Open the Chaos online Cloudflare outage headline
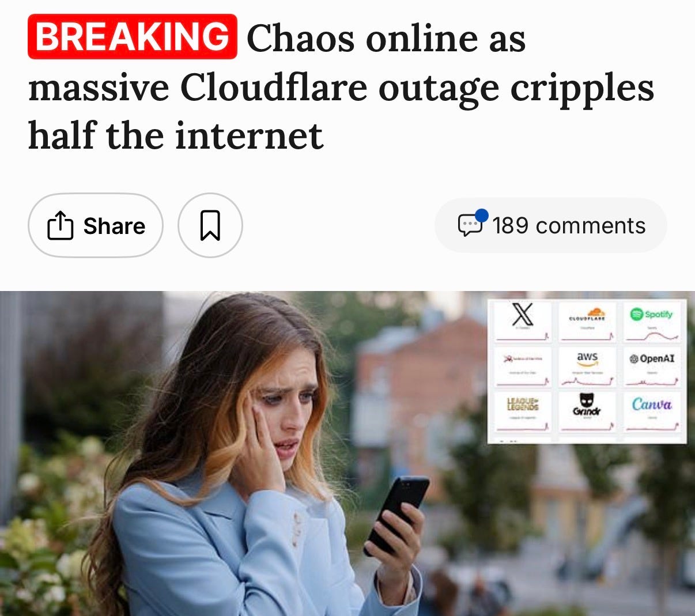Screen dimensions: 695x616 pyautogui.click(x=341, y=86)
